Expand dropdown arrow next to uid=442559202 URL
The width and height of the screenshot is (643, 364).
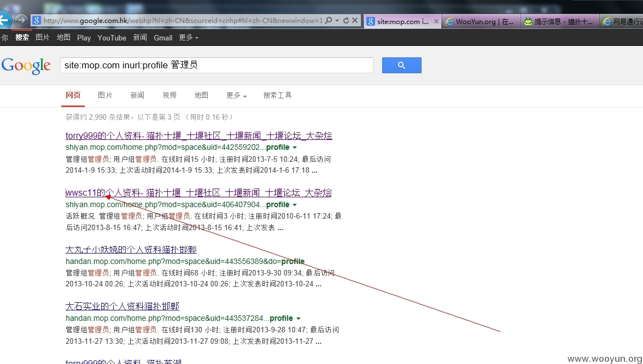tap(295, 148)
